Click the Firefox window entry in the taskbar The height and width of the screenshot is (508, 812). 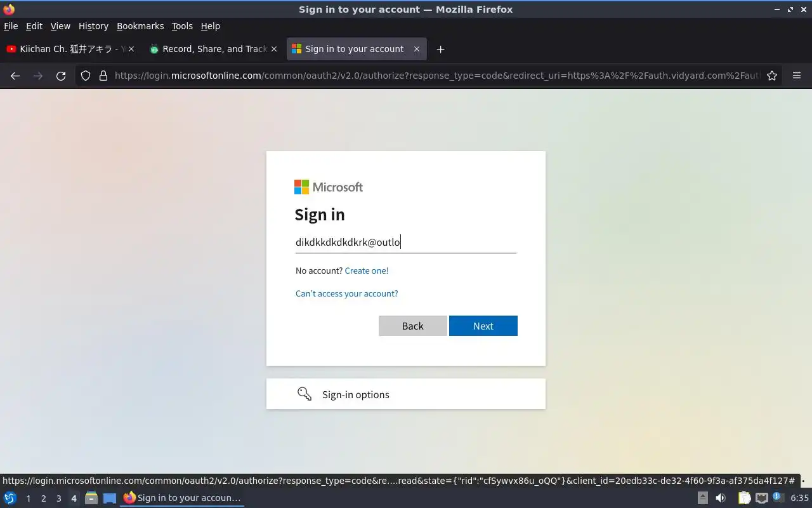pos(182,498)
